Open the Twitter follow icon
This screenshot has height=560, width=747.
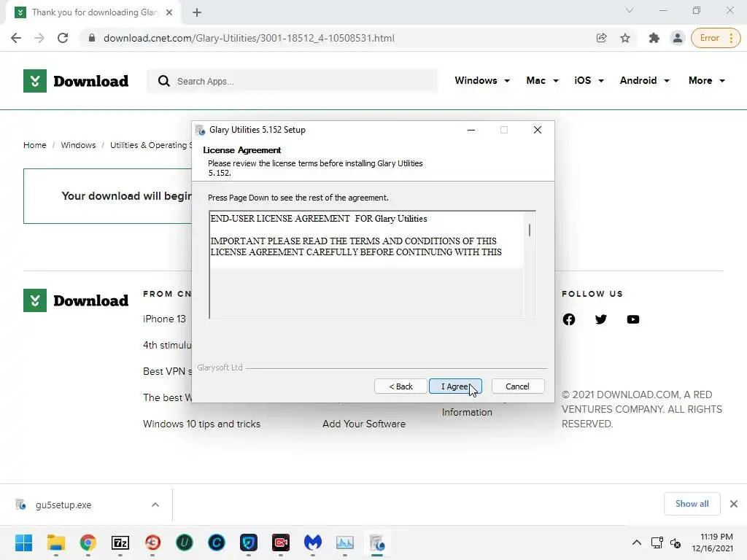[x=601, y=319]
